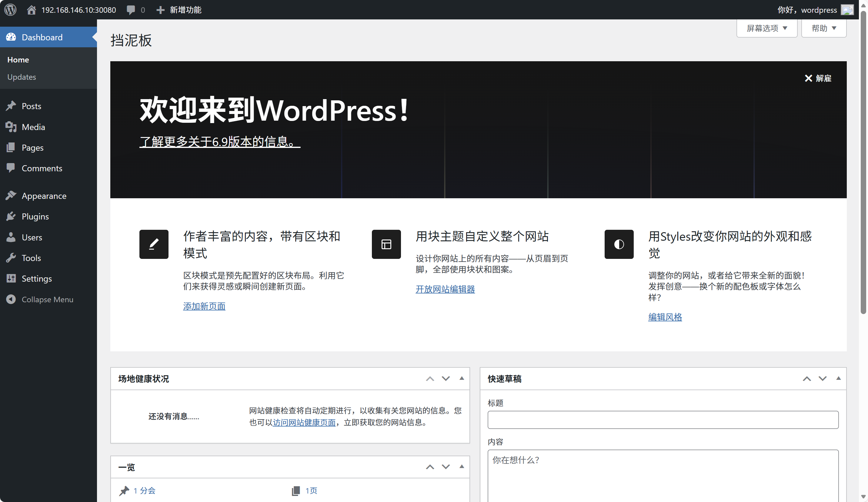
Task: Open Plugins from sidebar
Action: point(35,216)
